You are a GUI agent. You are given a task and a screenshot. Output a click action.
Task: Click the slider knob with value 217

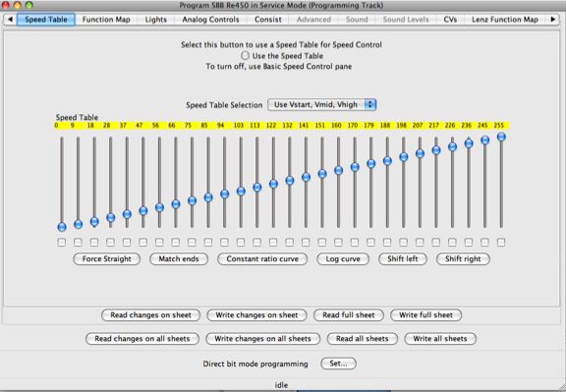tap(436, 150)
